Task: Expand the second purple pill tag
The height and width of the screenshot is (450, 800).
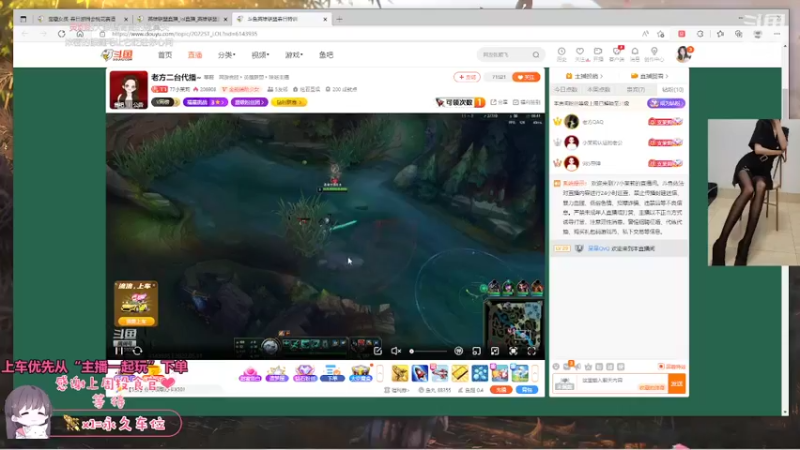Action: pyautogui.click(x=249, y=102)
